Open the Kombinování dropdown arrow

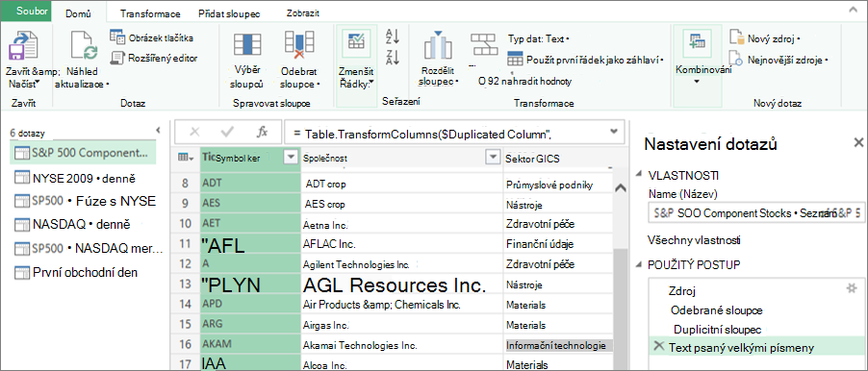click(697, 82)
